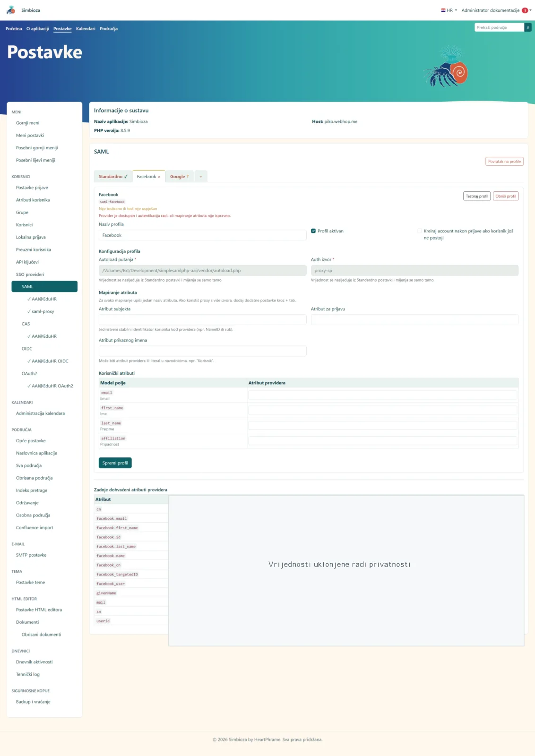Open Postavke prijave sidebar link
535x756 pixels.
[32, 188]
